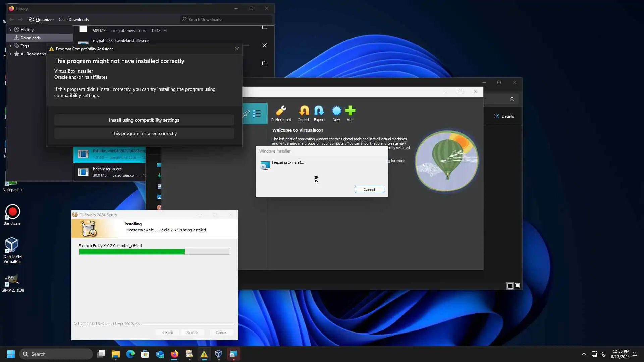The width and height of the screenshot is (644, 362).
Task: Toggle the Details view button
Action: (503, 116)
